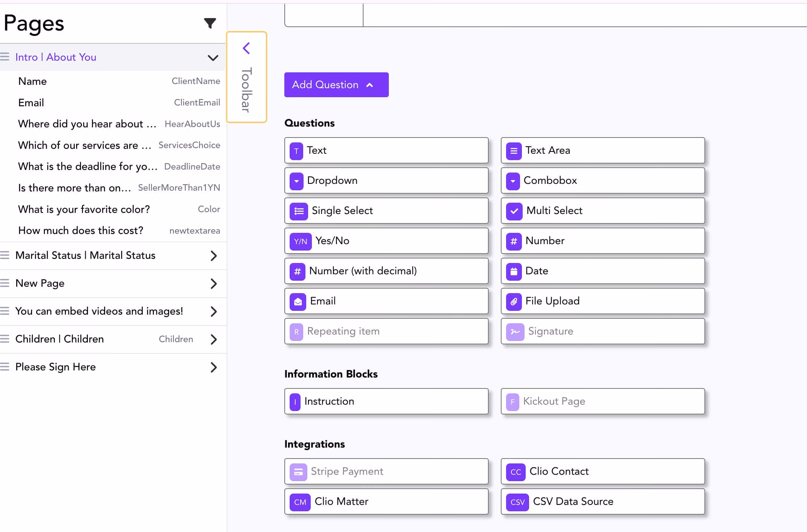This screenshot has height=532, width=807.
Task: Collapse the Intro | About You page
Action: coord(213,58)
